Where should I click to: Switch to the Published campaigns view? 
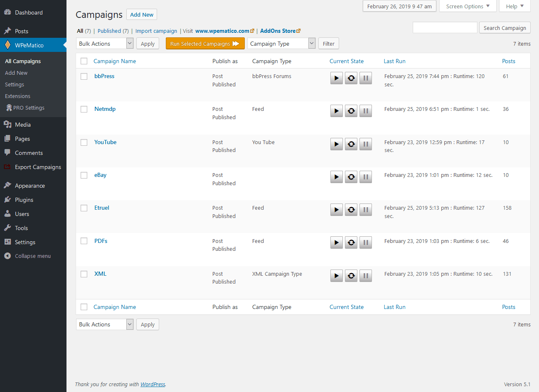109,31
